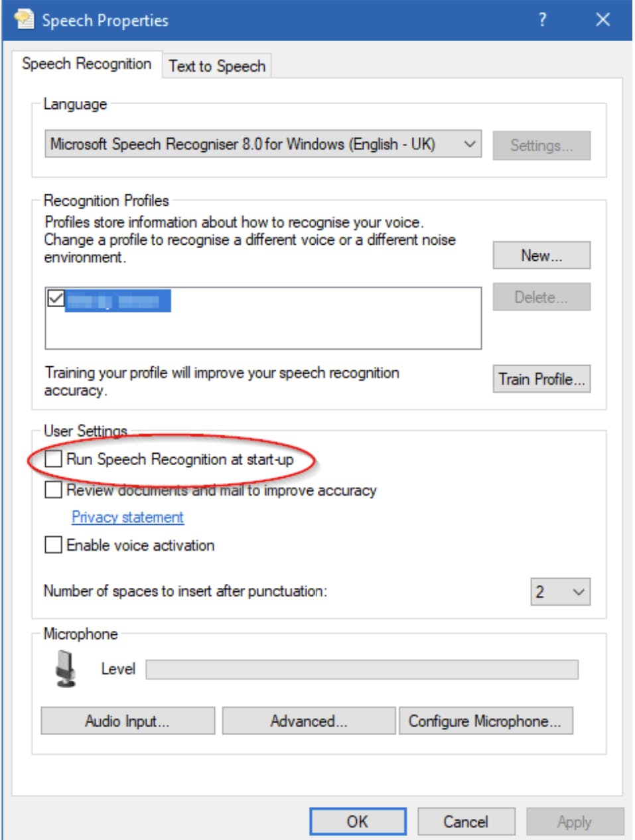Click the Speech Properties title bar icon
The width and height of the screenshot is (635, 840).
pyautogui.click(x=24, y=20)
